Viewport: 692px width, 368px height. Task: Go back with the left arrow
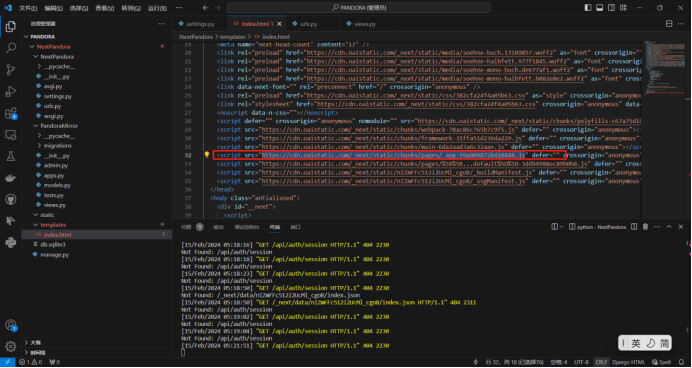point(206,8)
